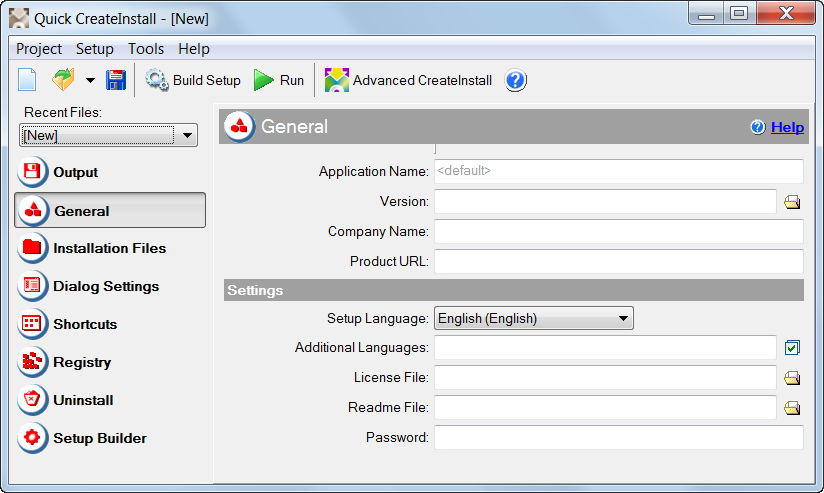
Task: Click the New project page icon
Action: tap(27, 80)
